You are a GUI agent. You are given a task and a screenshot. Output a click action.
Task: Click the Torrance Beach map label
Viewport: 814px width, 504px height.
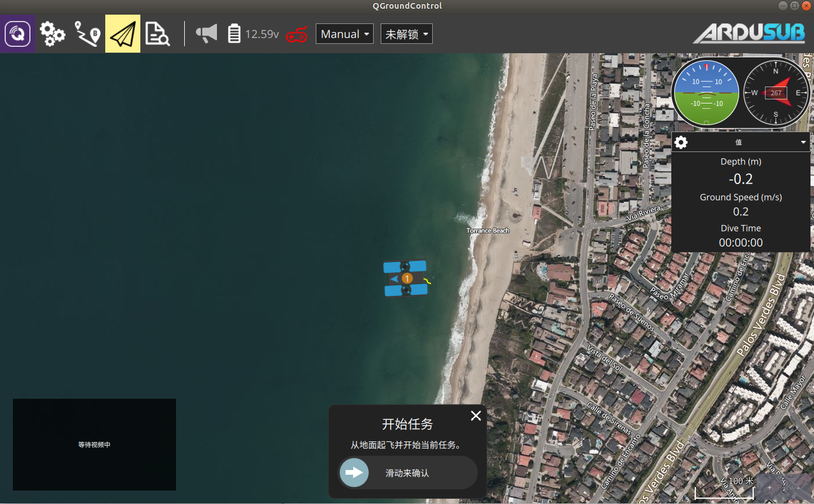[488, 230]
